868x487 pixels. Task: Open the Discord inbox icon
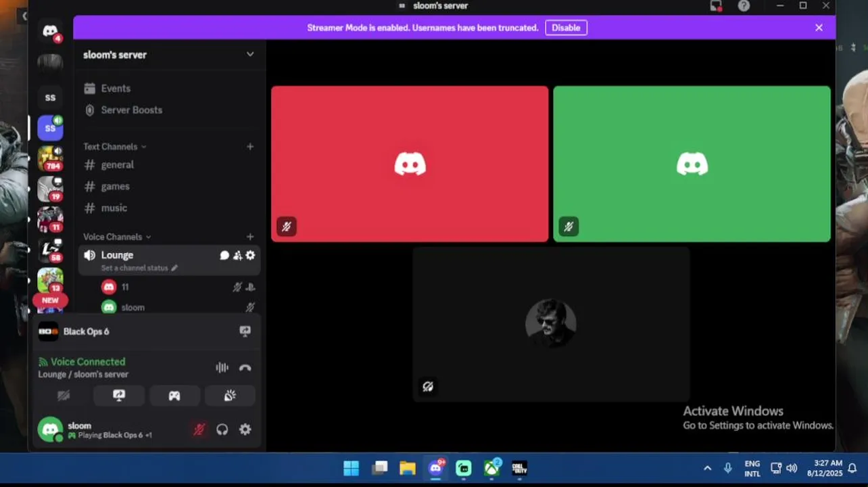pyautogui.click(x=716, y=6)
